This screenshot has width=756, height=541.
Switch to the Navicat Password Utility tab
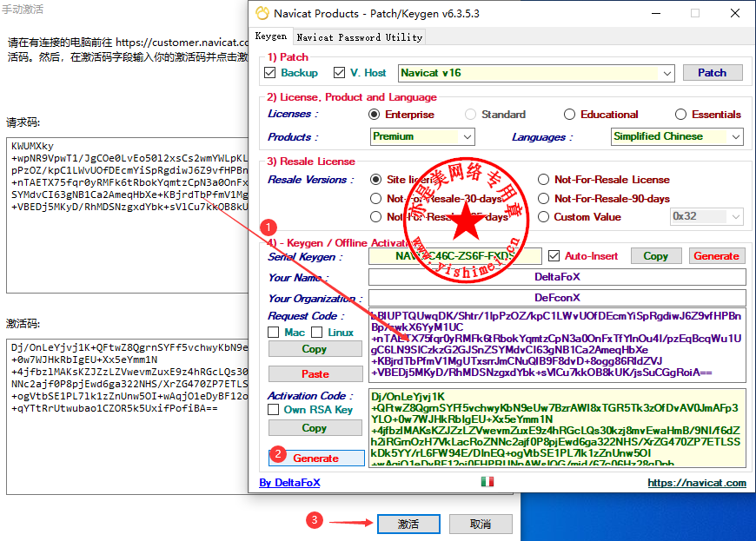[x=360, y=37]
